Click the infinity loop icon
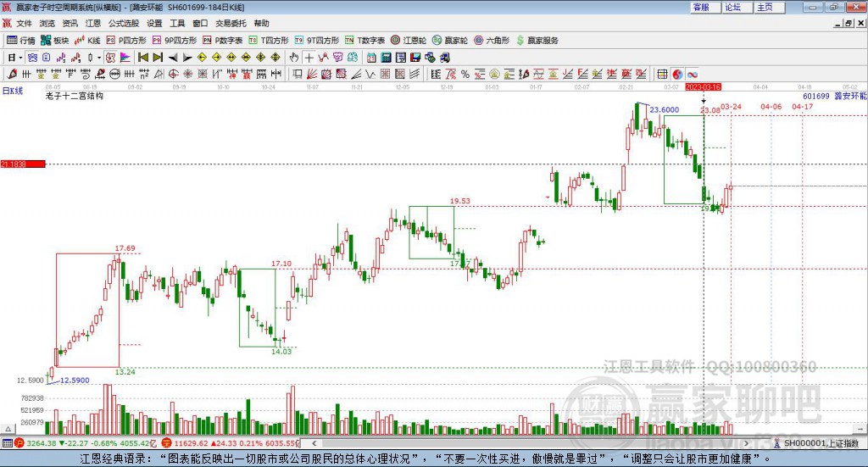The image size is (868, 467). (x=692, y=74)
